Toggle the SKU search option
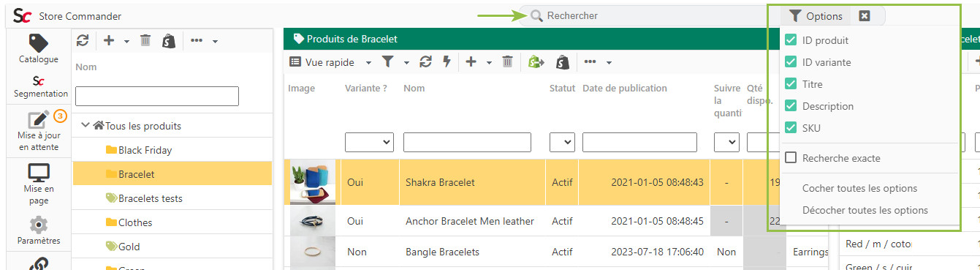This screenshot has width=980, height=270. click(790, 128)
